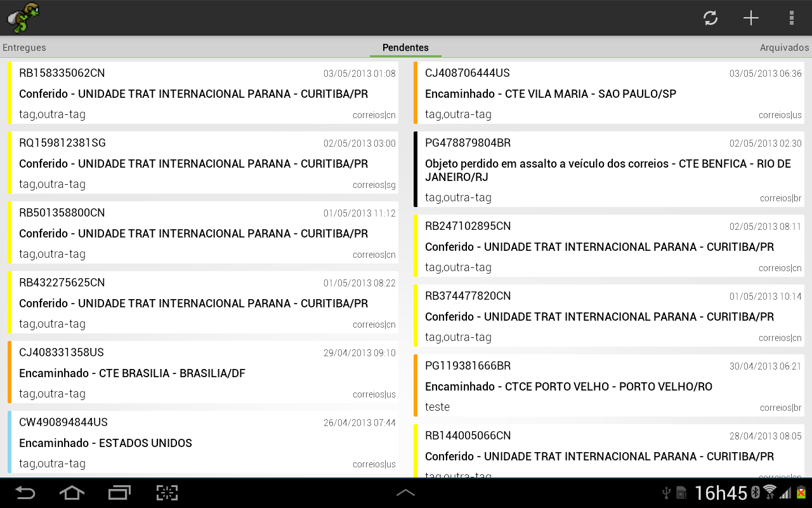The width and height of the screenshot is (812, 508).
Task: Tap date 26/04/2013 07:44
Action: tap(360, 423)
